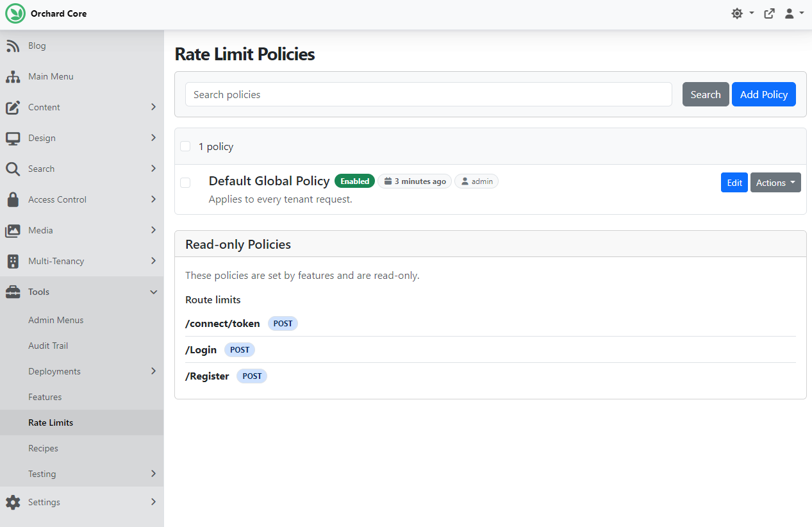Click the Rate Limit Policies page heading
The image size is (812, 527).
click(245, 54)
